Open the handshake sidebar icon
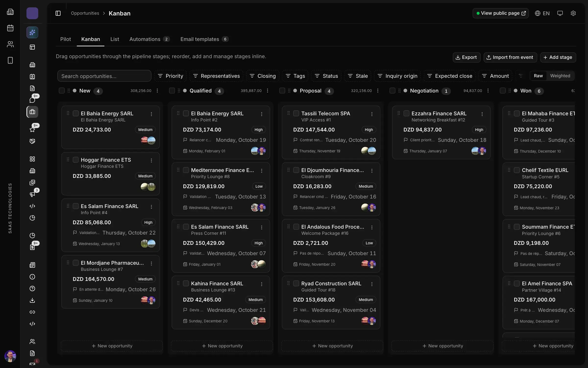 (x=32, y=141)
